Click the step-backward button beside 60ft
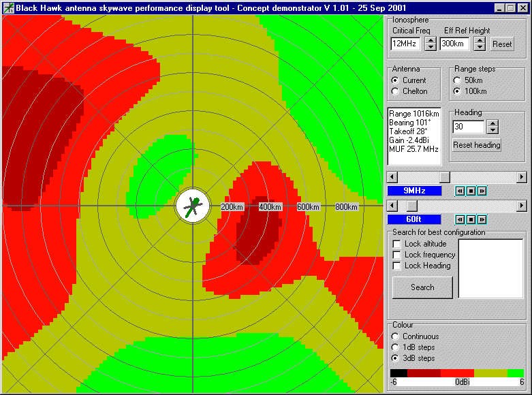This screenshot has width=532, height=395. (x=460, y=219)
